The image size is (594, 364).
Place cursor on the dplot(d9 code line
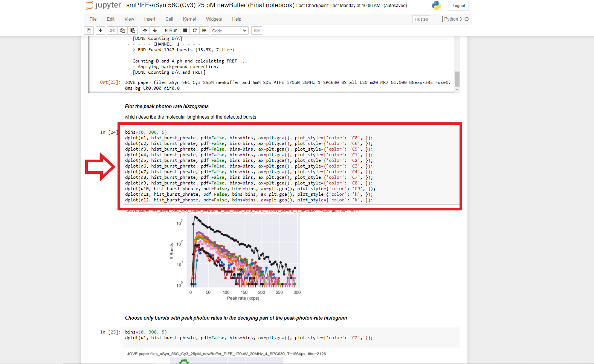[249, 183]
